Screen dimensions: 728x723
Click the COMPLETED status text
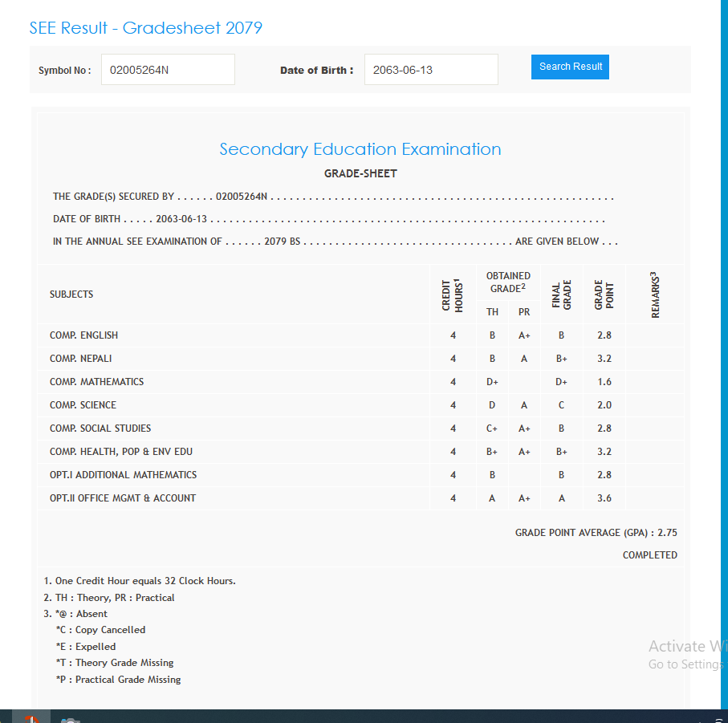point(649,555)
